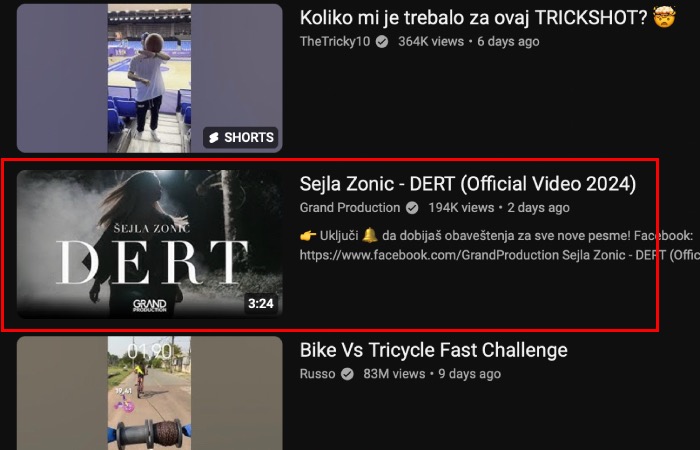
Task: Go to Grand Production channel
Action: click(x=350, y=208)
